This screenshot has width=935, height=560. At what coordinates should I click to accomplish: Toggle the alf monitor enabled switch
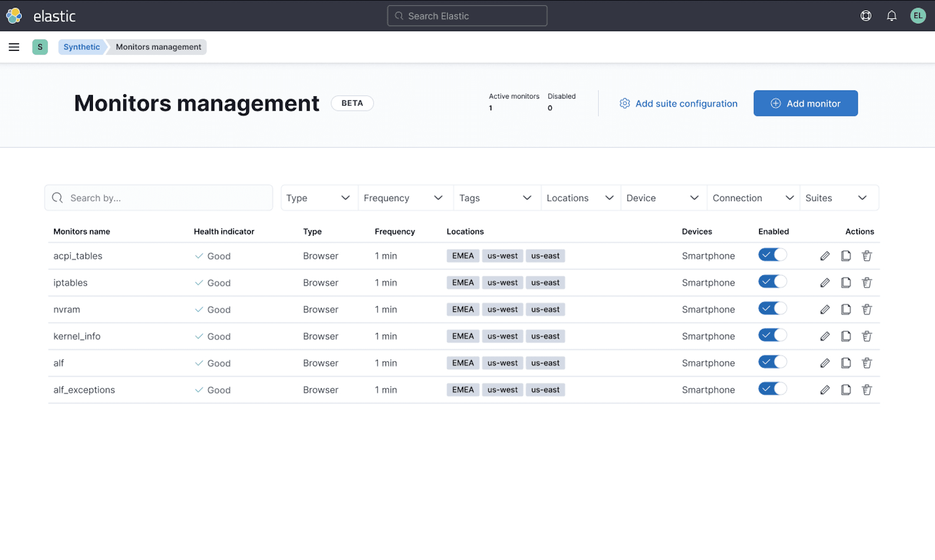click(x=772, y=362)
